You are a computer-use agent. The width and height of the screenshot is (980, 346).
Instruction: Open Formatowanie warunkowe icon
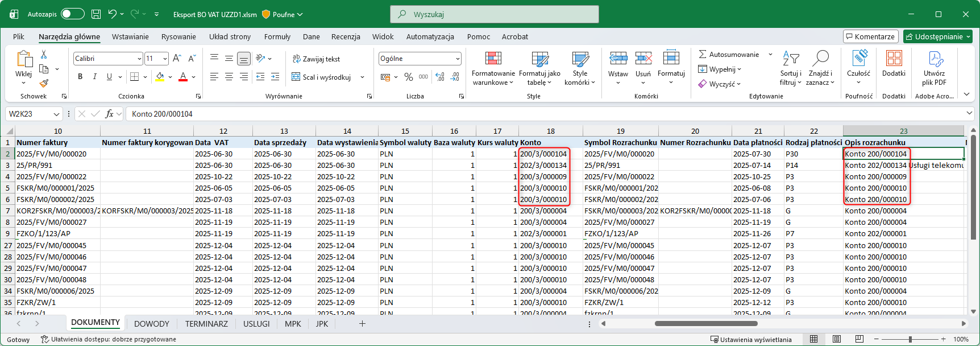click(493, 58)
